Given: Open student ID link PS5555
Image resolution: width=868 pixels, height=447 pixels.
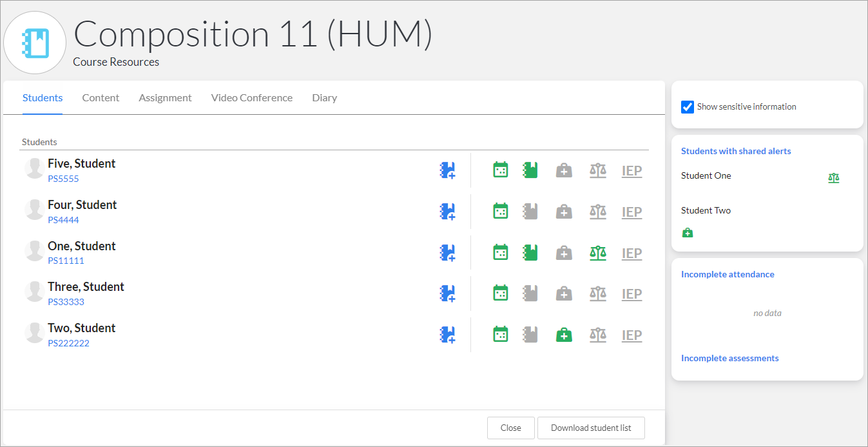Looking at the screenshot, I should coord(63,179).
